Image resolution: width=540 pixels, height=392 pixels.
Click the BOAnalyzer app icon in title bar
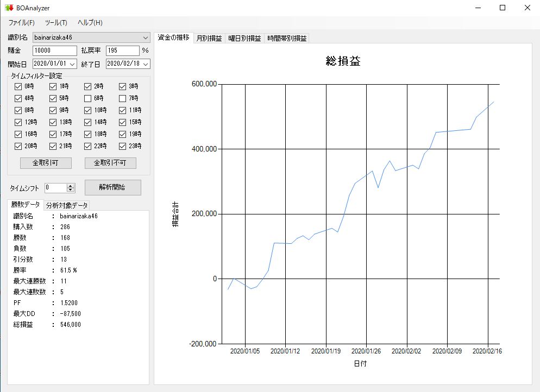pos(9,8)
